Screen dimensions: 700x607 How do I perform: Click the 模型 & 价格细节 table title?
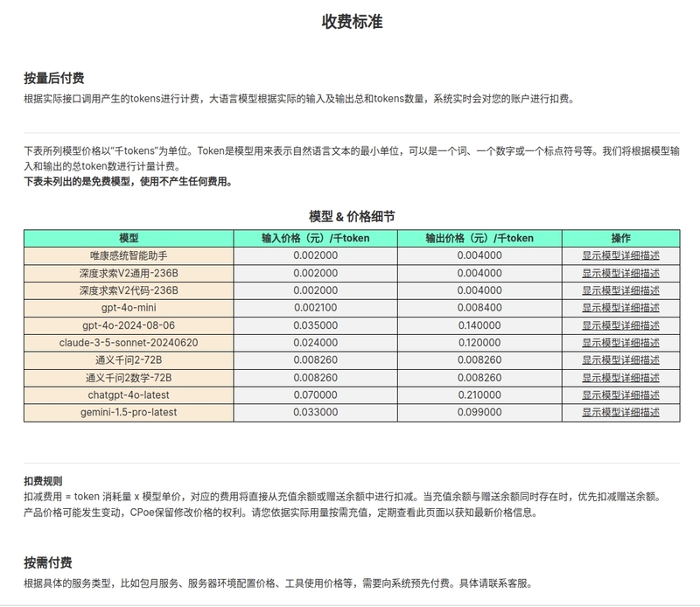pos(353,216)
